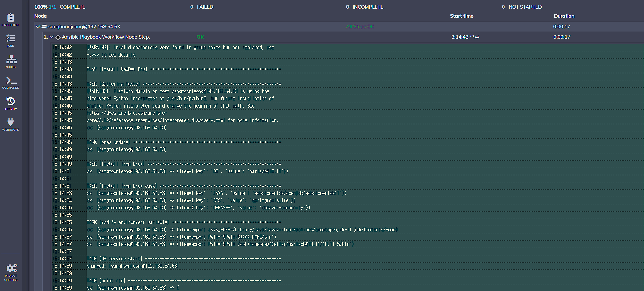Click log line TASK [install from brew] only
Screen dimensions: 644x291
point(184,164)
